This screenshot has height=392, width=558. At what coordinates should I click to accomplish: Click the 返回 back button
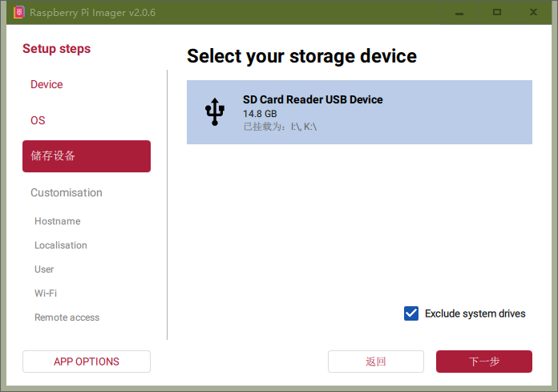(376, 362)
